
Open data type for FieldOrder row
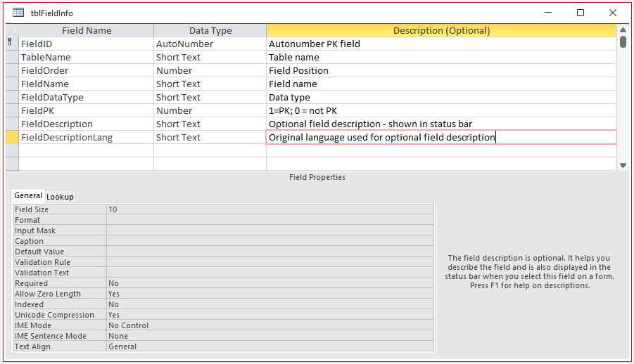click(210, 70)
